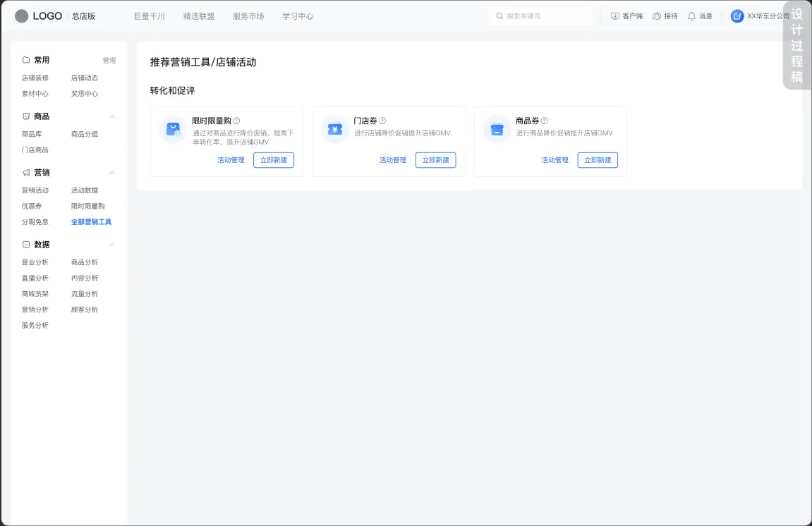
Task: Open 活动管理 for 门店券
Action: (393, 160)
